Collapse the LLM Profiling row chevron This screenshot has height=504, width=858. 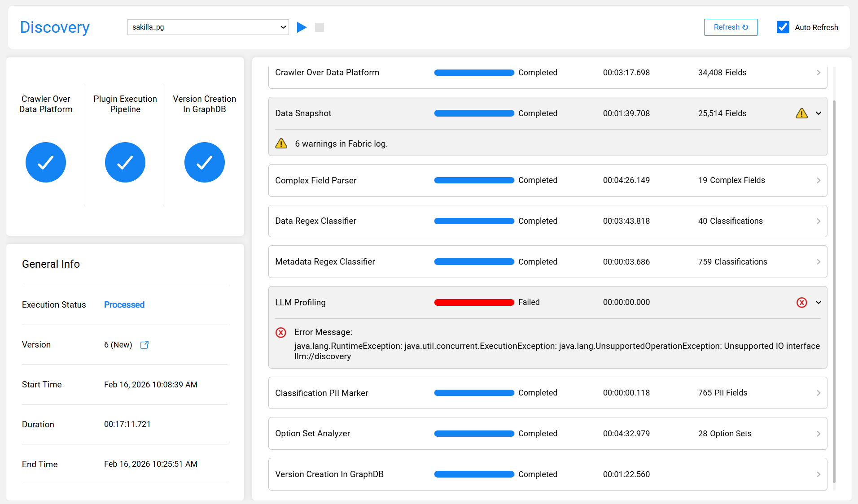pos(819,303)
